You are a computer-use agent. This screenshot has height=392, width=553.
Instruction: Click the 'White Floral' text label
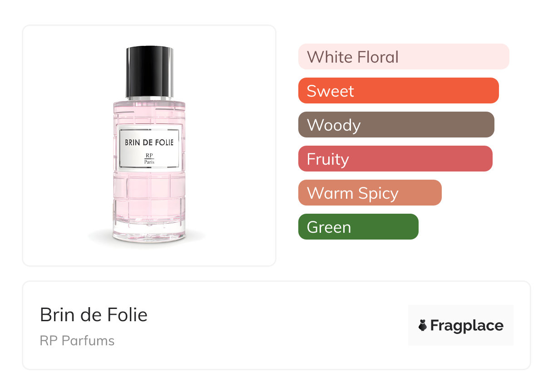(x=353, y=57)
